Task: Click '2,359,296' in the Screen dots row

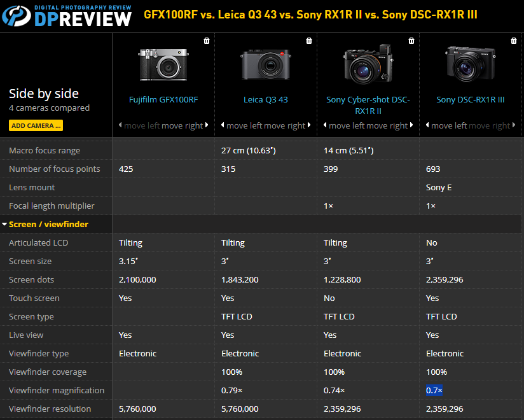Action: coord(445,279)
